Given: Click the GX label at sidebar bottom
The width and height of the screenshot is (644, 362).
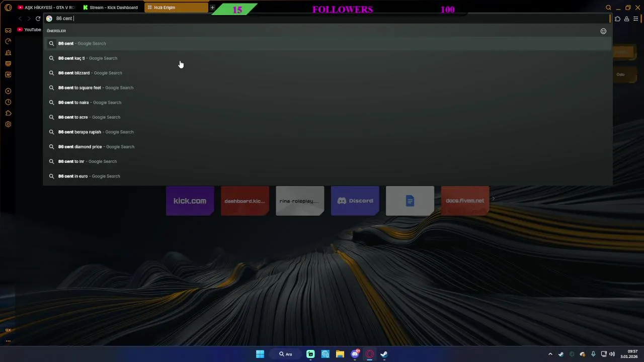Looking at the screenshot, I should (x=8, y=330).
